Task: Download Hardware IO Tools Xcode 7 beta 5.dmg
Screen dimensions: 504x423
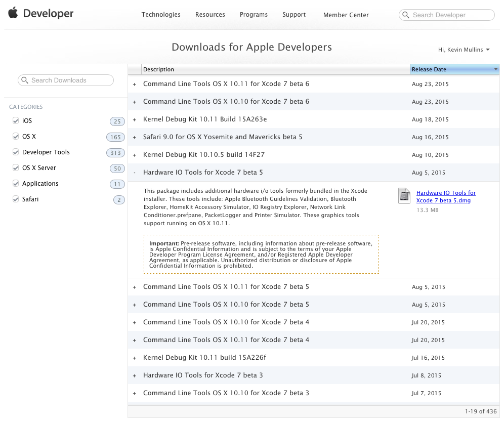Action: pos(446,196)
